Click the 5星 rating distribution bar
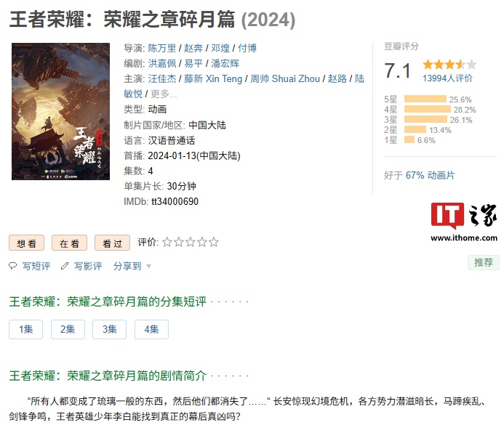The height and width of the screenshot is (425, 504). (425, 99)
